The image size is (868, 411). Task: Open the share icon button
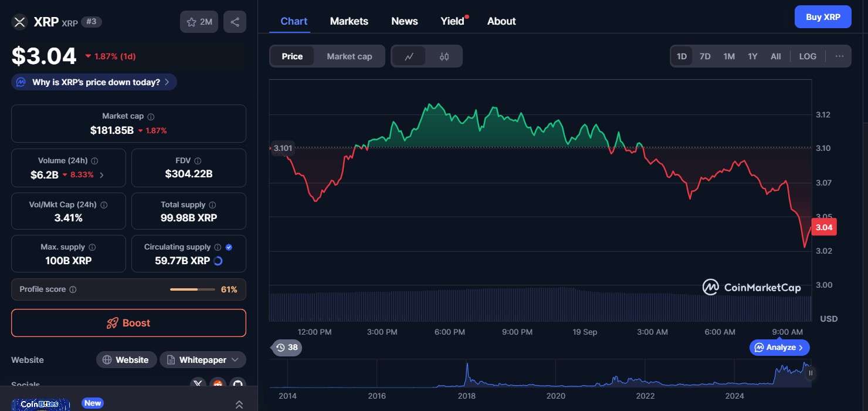click(x=235, y=22)
